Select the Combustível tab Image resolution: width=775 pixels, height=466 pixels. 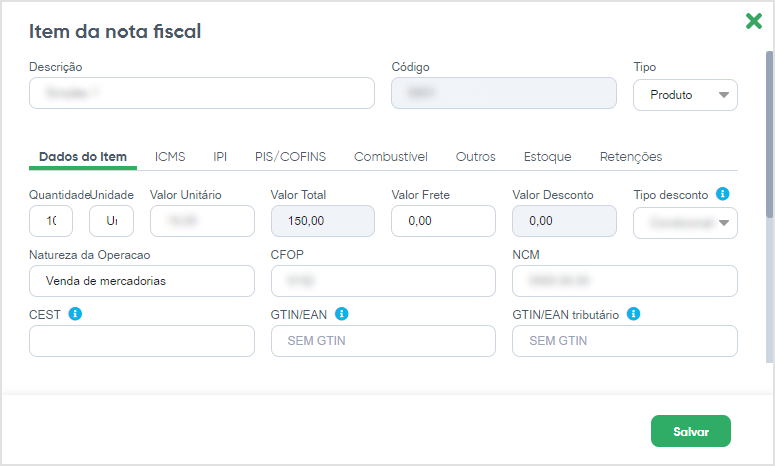click(x=390, y=157)
